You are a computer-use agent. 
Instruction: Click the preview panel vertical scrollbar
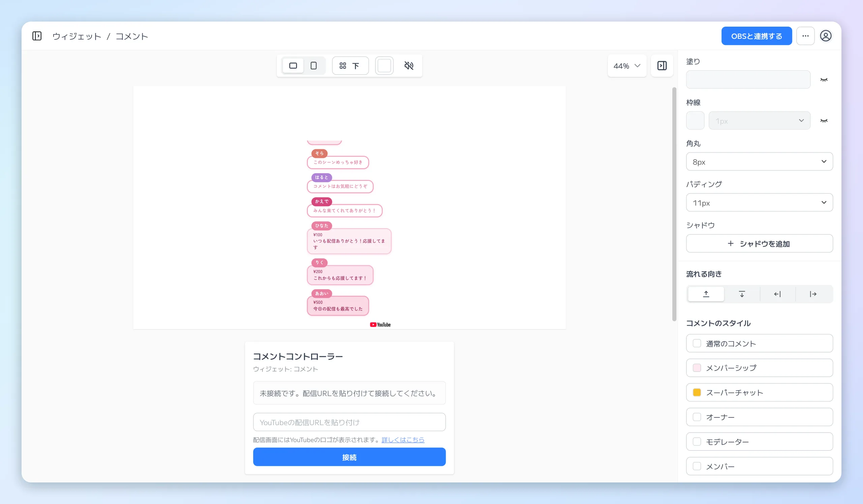click(x=674, y=204)
